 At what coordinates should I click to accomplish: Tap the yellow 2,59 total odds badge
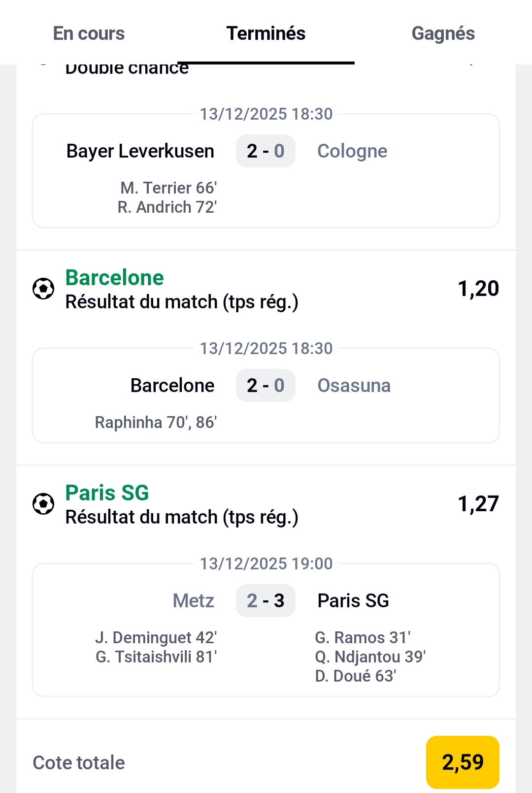click(x=463, y=761)
